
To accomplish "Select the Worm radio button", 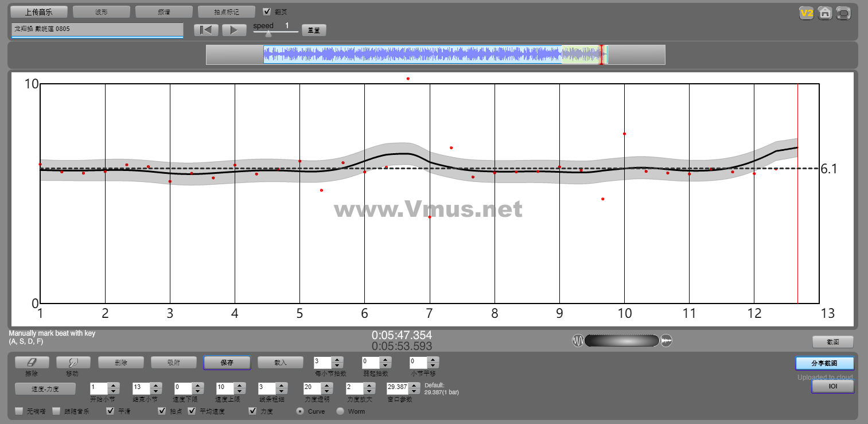I will click(x=340, y=411).
